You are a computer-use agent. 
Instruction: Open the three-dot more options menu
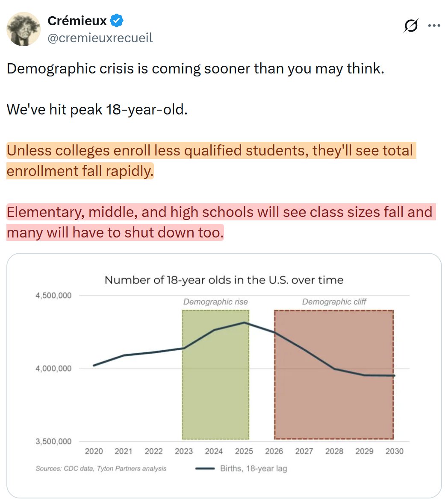pos(434,26)
